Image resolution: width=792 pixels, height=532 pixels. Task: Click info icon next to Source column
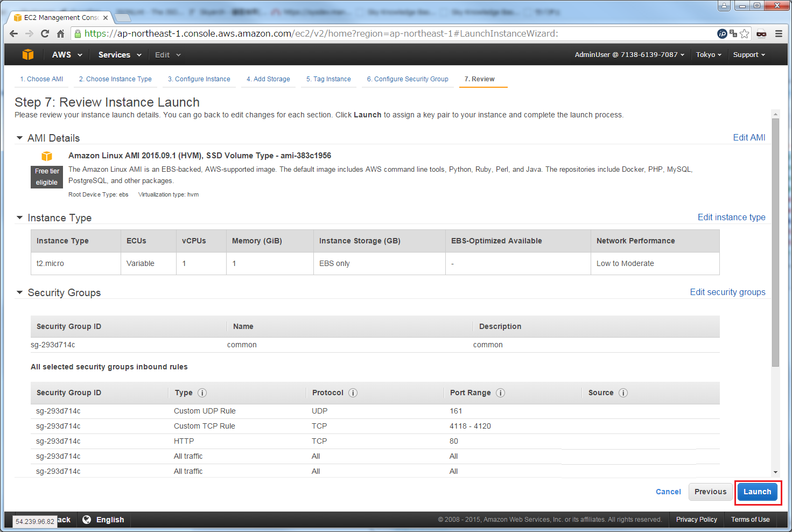[x=623, y=393]
